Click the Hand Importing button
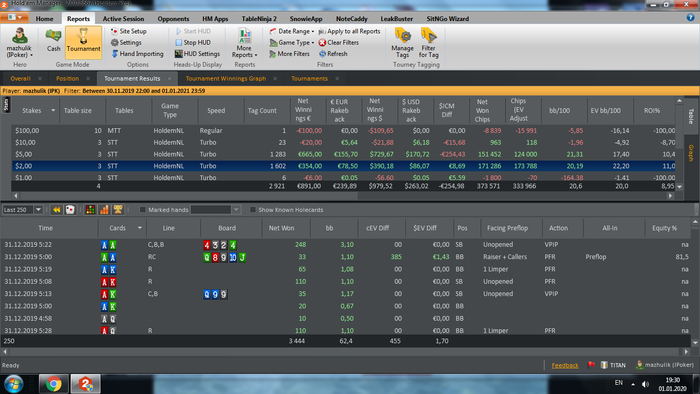The image size is (700, 394). (137, 54)
